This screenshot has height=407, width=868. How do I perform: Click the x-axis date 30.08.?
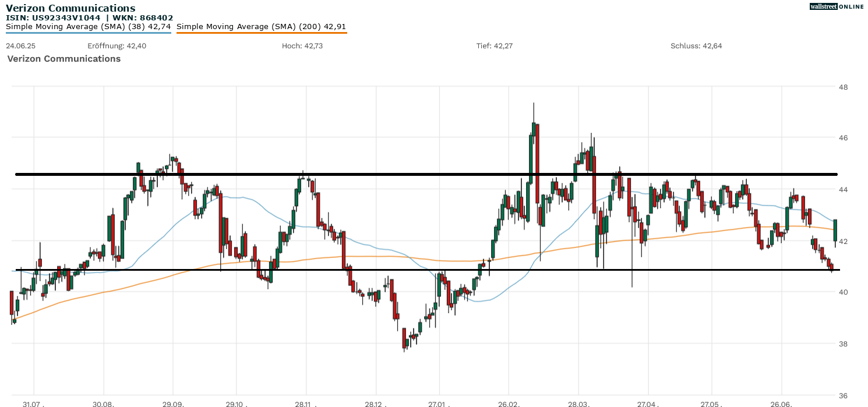coord(104,404)
